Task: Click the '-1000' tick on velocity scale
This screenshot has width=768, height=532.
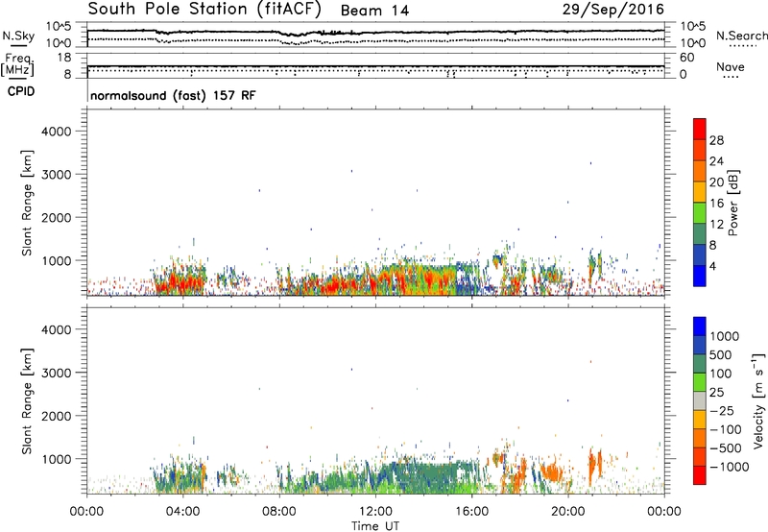Action: [729, 467]
